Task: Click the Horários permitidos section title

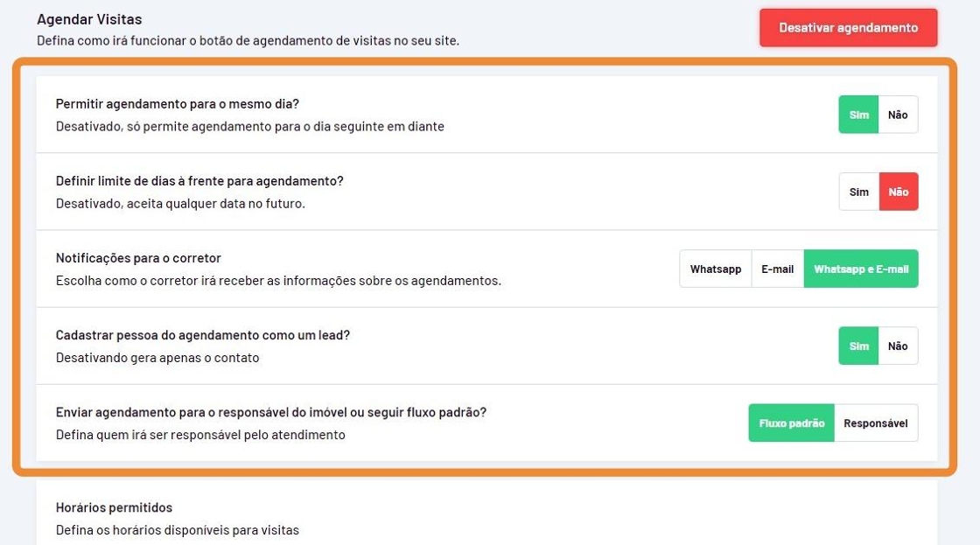Action: point(114,507)
